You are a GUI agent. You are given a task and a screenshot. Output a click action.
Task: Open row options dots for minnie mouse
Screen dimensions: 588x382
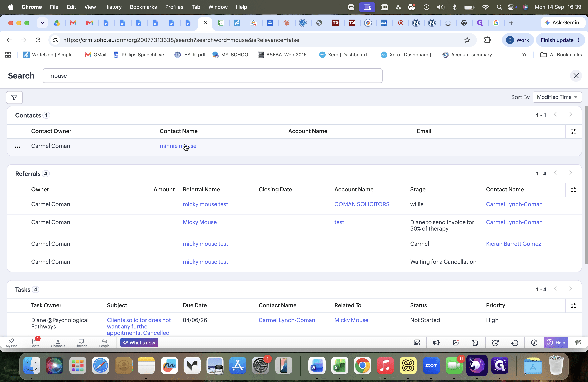(x=18, y=147)
